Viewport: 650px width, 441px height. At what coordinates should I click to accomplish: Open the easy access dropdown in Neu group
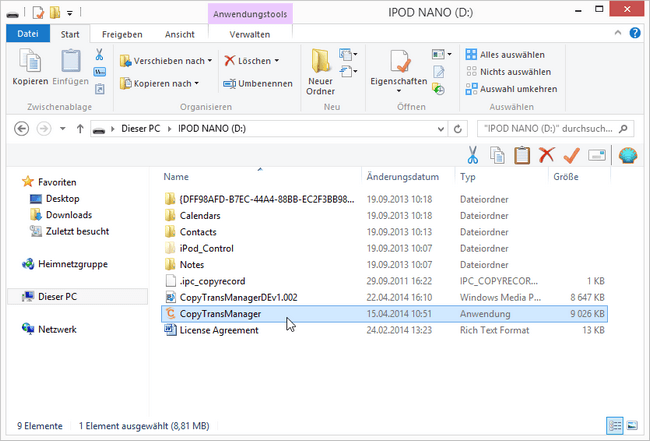click(348, 72)
